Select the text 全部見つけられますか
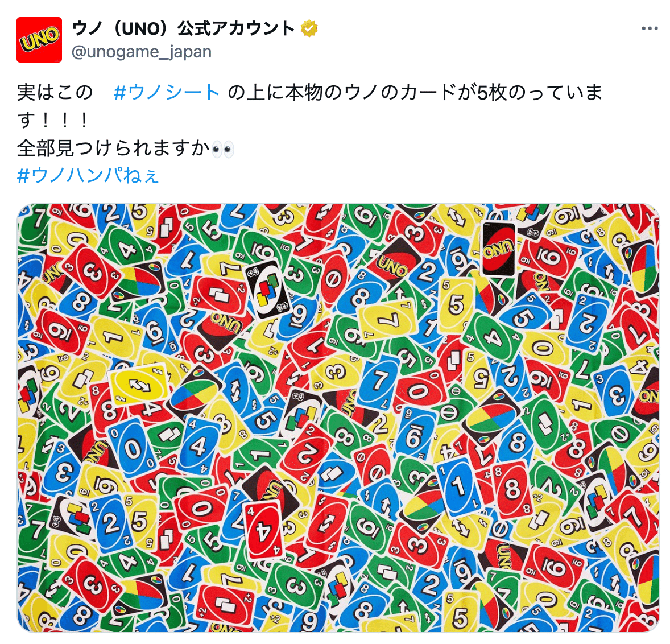Image resolution: width=670 pixels, height=644 pixels. (x=114, y=148)
